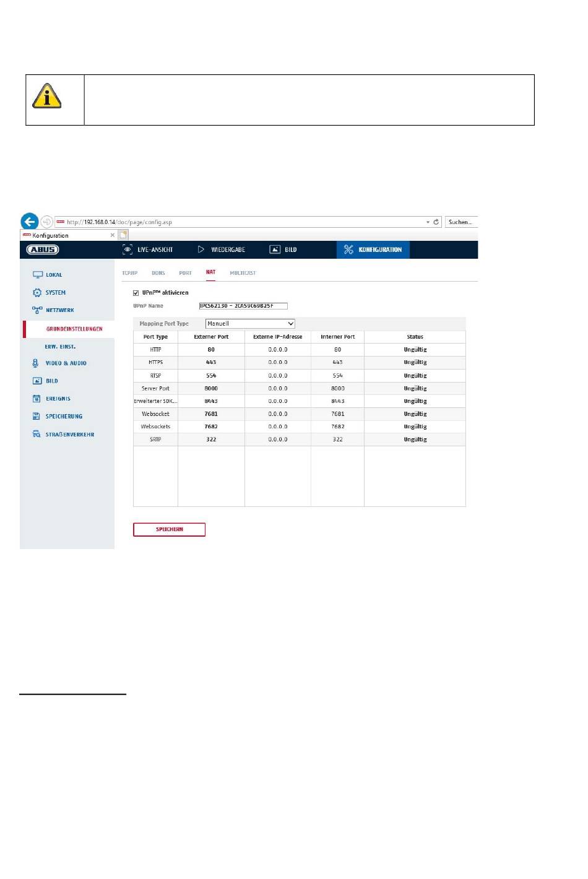Click the Externe IP-Adresse column header
This screenshot has height=879, width=588.
(278, 337)
